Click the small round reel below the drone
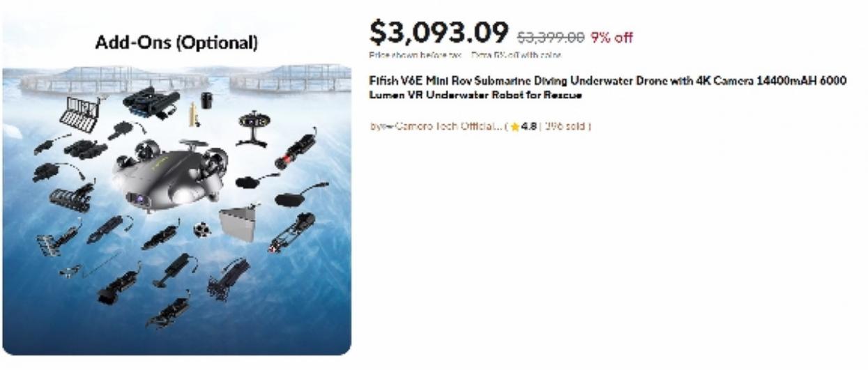 click(x=202, y=229)
